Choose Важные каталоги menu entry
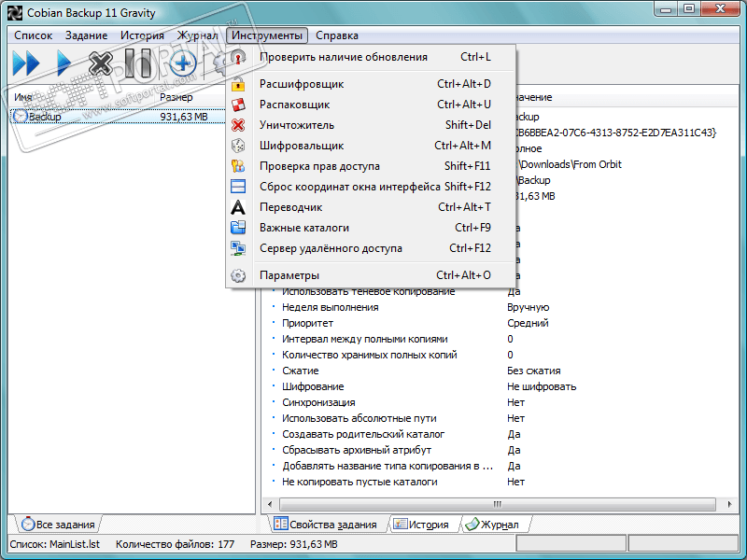Screen dimensions: 747x560 [371, 228]
